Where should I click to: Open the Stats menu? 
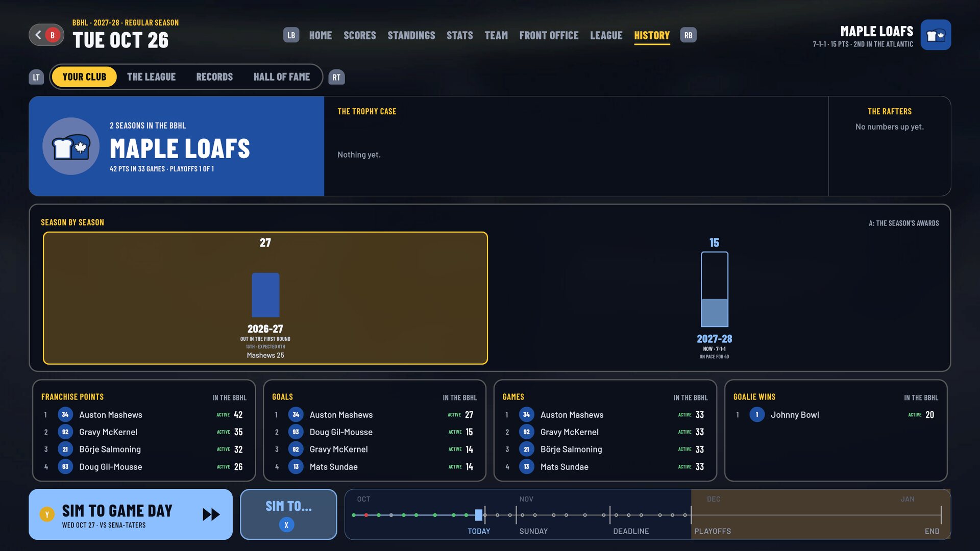pyautogui.click(x=460, y=35)
